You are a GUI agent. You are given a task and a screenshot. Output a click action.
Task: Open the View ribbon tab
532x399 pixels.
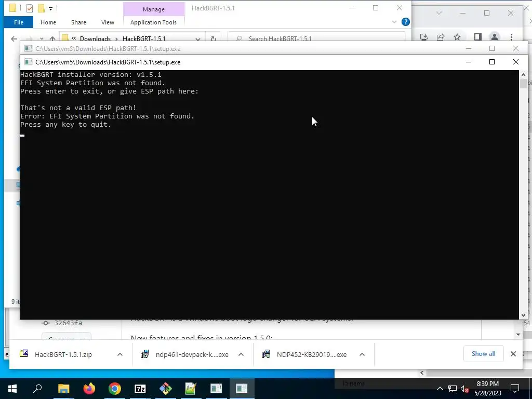(108, 22)
